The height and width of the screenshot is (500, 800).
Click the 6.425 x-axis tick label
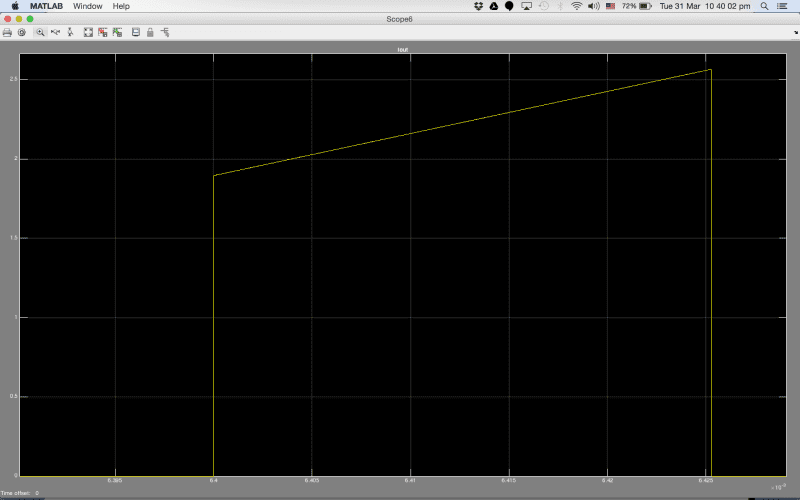pos(706,481)
